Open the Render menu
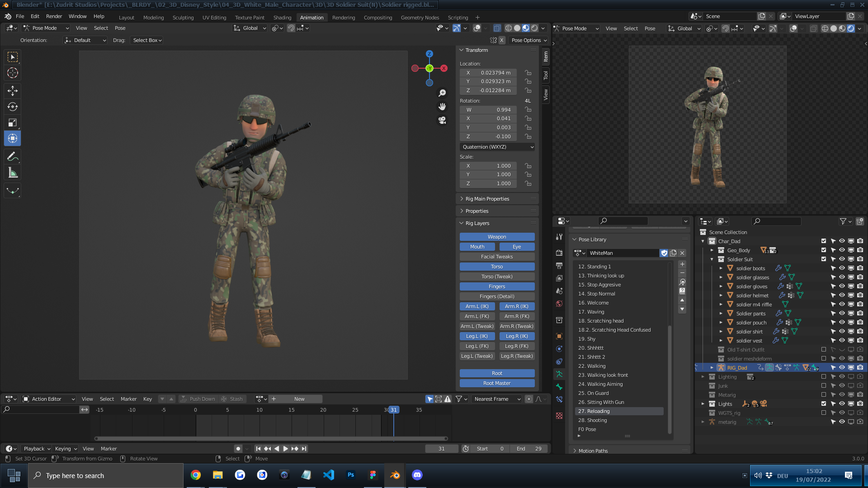Screen dimensions: 868x488 54,16
